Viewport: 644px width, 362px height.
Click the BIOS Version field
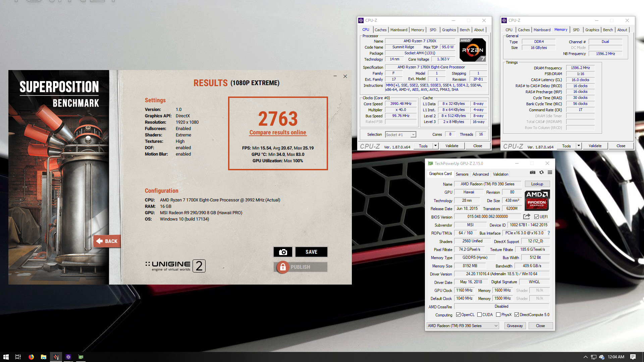click(x=487, y=217)
